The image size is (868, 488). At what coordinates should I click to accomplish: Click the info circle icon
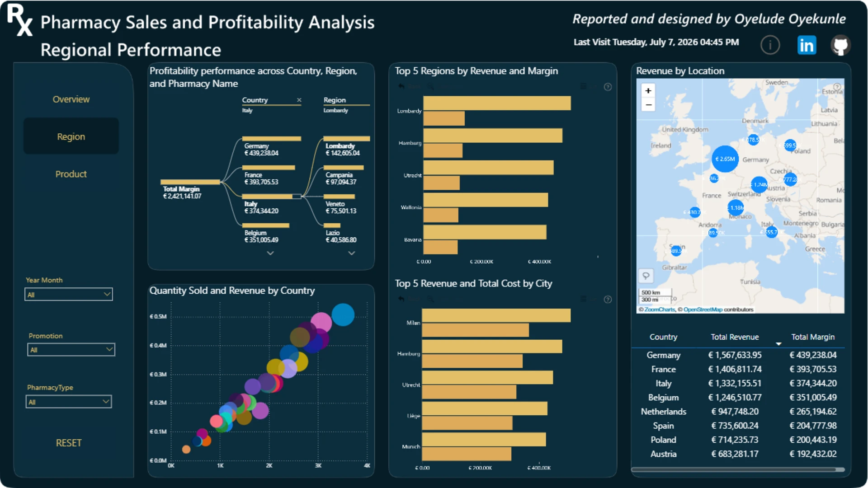tap(770, 45)
